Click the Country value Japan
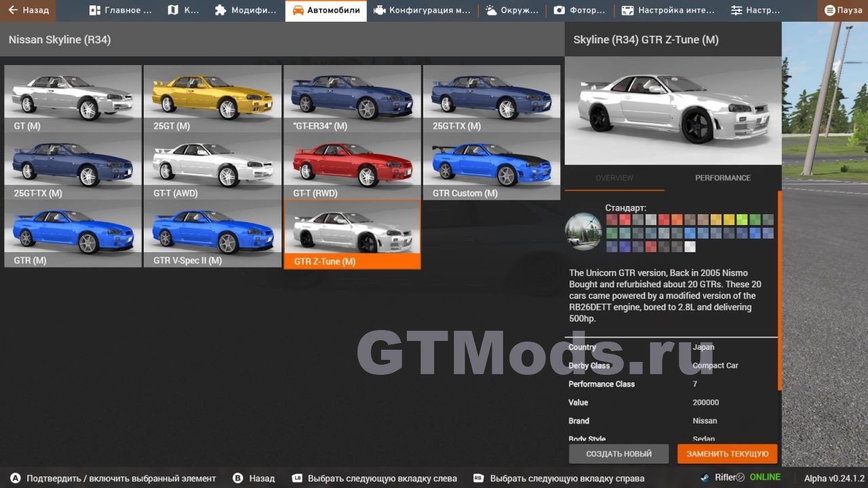The width and height of the screenshot is (868, 488). (703, 347)
